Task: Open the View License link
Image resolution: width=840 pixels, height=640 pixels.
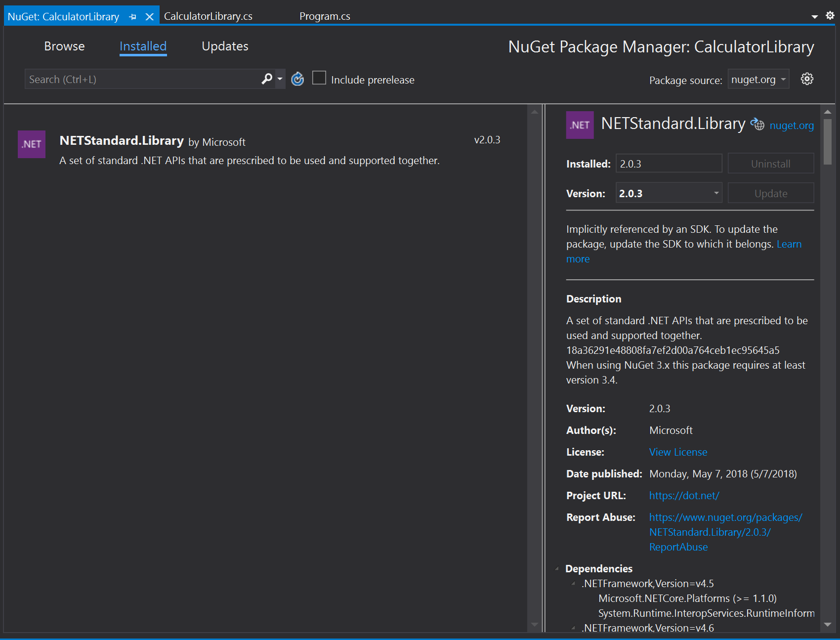Action: [678, 452]
